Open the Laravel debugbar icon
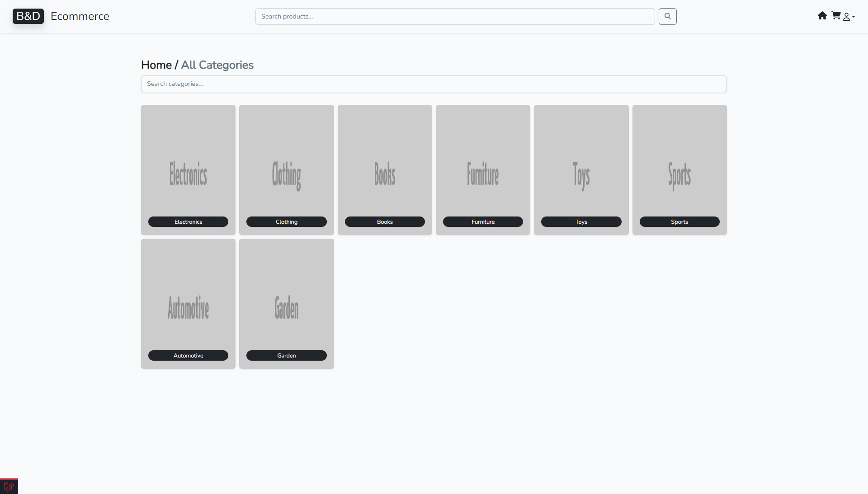 pos(9,487)
